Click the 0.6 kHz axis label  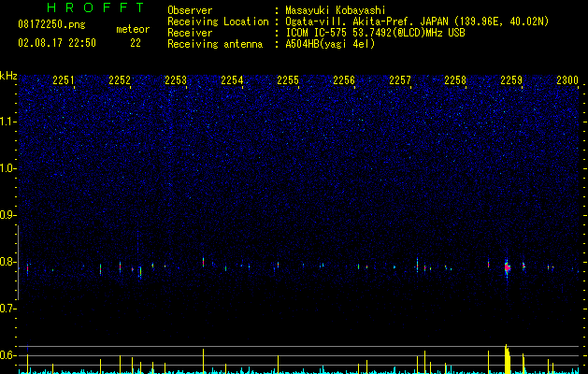coord(7,355)
